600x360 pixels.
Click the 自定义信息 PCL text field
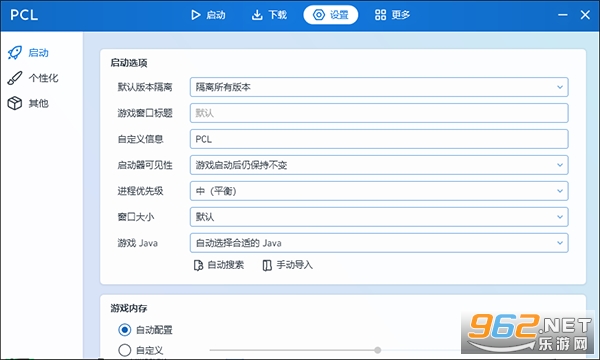[379, 139]
